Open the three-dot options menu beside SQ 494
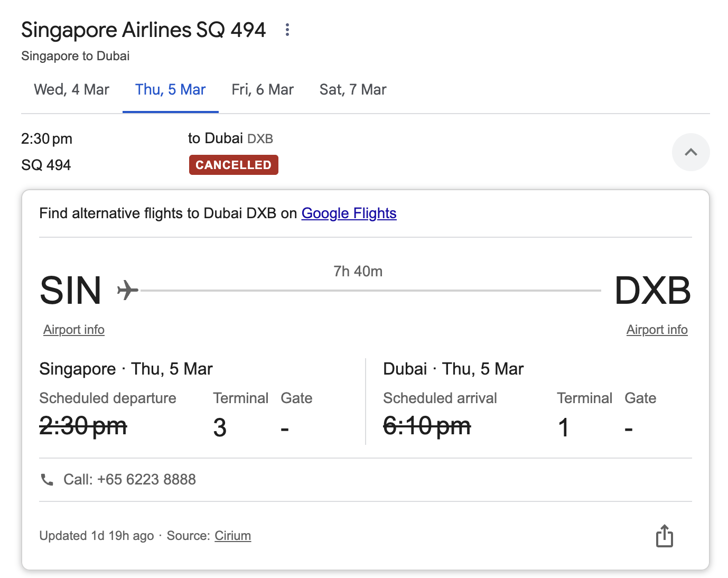Viewport: 728px width, 578px height. [287, 30]
